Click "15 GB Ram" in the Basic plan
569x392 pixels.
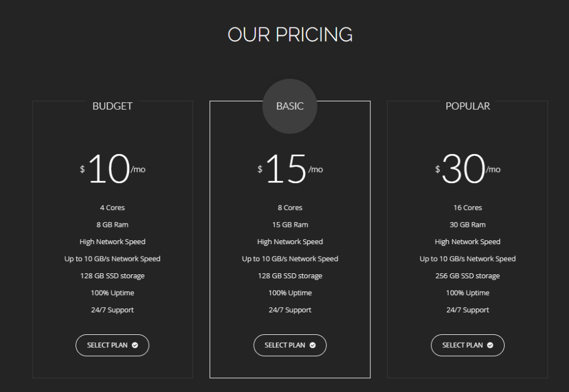pyautogui.click(x=290, y=225)
